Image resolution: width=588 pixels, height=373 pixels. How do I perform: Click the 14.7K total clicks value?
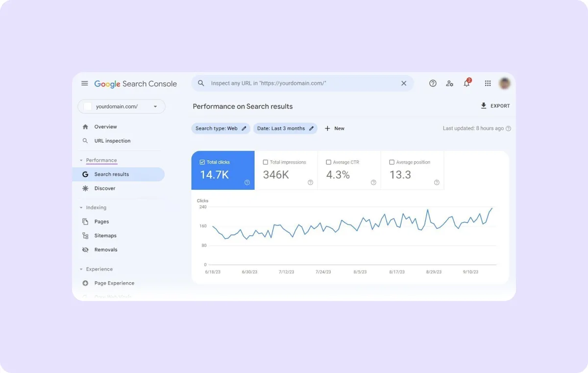215,174
